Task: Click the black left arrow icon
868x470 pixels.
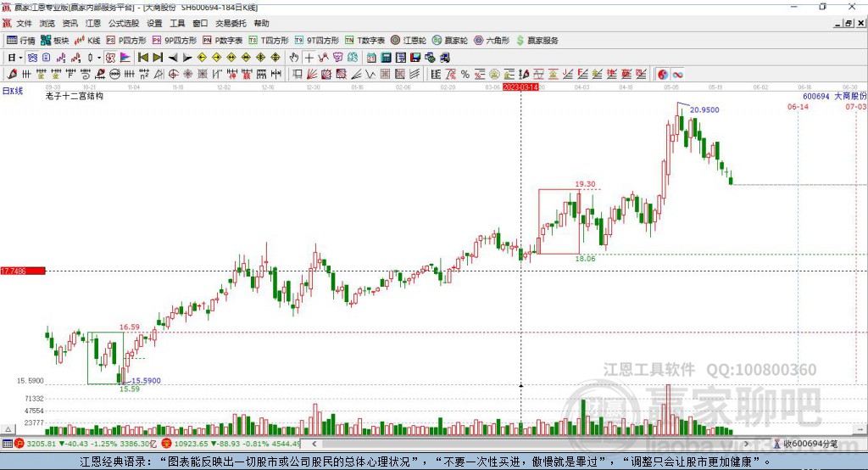Action: [173, 58]
